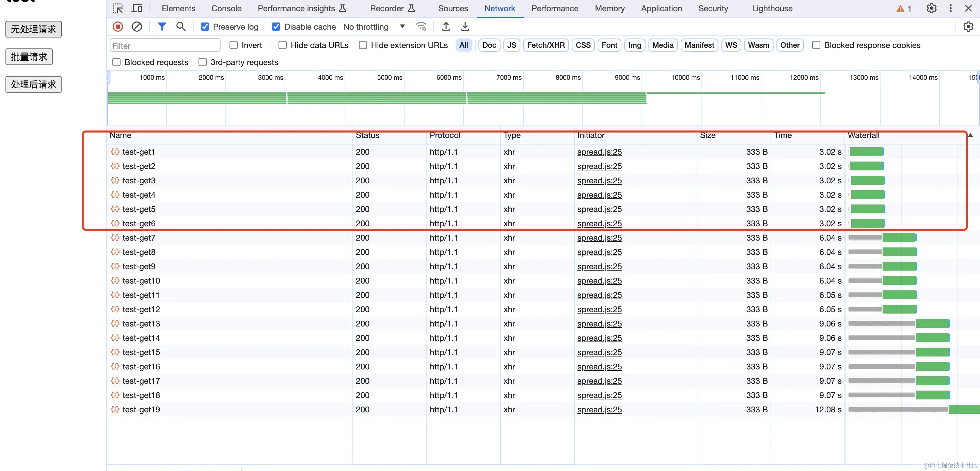Click the Export HAR download icon
The height and width of the screenshot is (471, 980).
[465, 27]
